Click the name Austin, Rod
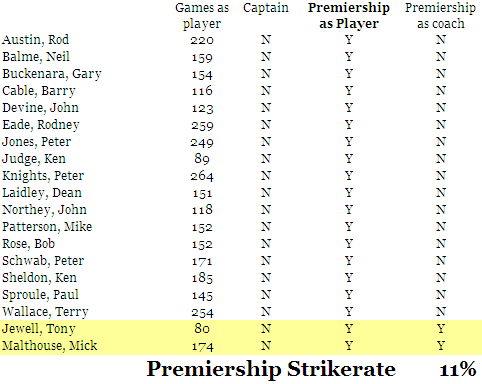482x384 pixels. click(x=35, y=40)
